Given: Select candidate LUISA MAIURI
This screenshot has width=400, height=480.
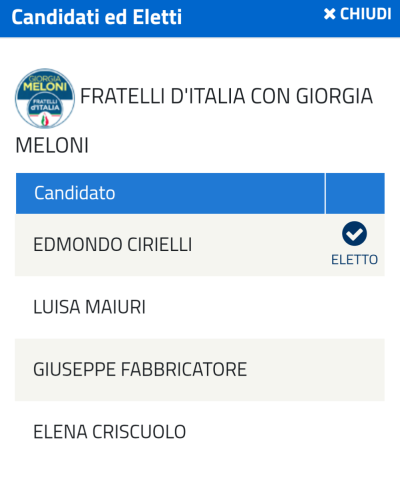Looking at the screenshot, I should (x=89, y=307).
